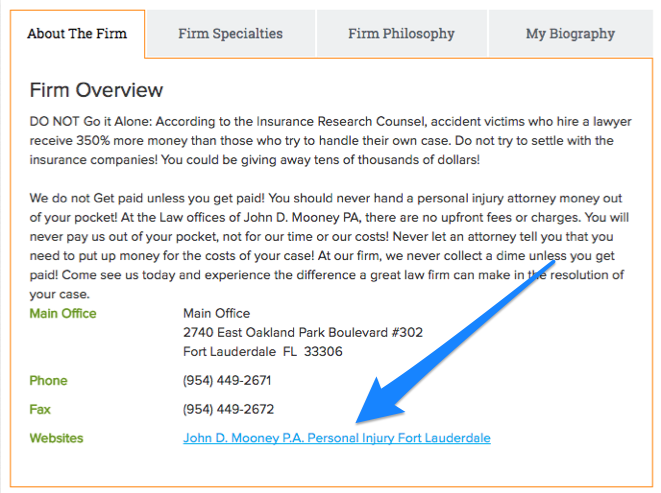The image size is (661, 493).
Task: Click the 2740 East Oakland Park Boulevard address
Action: pos(303,332)
